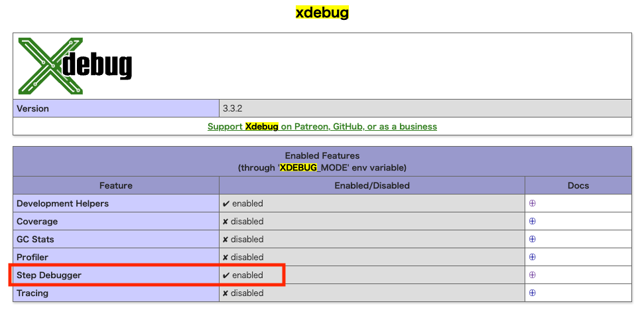Click the Enabled/Disabled column header
Screen dimensions: 644x310
click(372, 185)
